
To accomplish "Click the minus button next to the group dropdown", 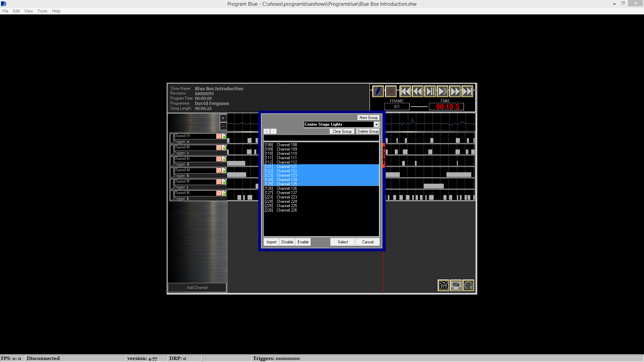I will (x=273, y=131).
